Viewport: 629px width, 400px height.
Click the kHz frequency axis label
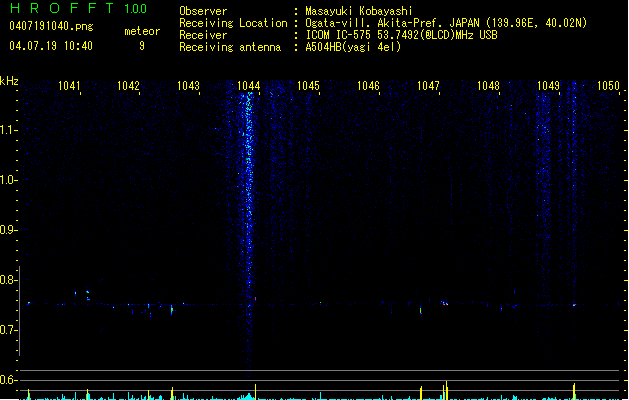(x=9, y=81)
